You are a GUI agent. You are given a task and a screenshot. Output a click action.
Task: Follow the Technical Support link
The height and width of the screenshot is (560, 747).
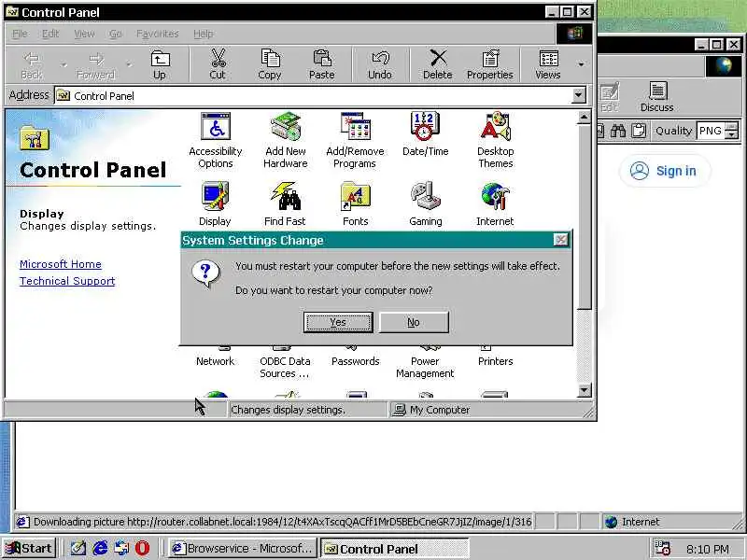(x=67, y=281)
